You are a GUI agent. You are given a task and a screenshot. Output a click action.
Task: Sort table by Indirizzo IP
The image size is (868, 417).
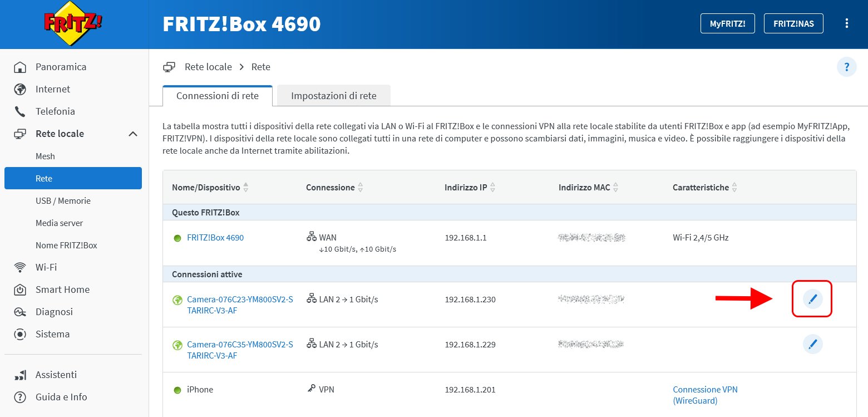[x=492, y=188]
